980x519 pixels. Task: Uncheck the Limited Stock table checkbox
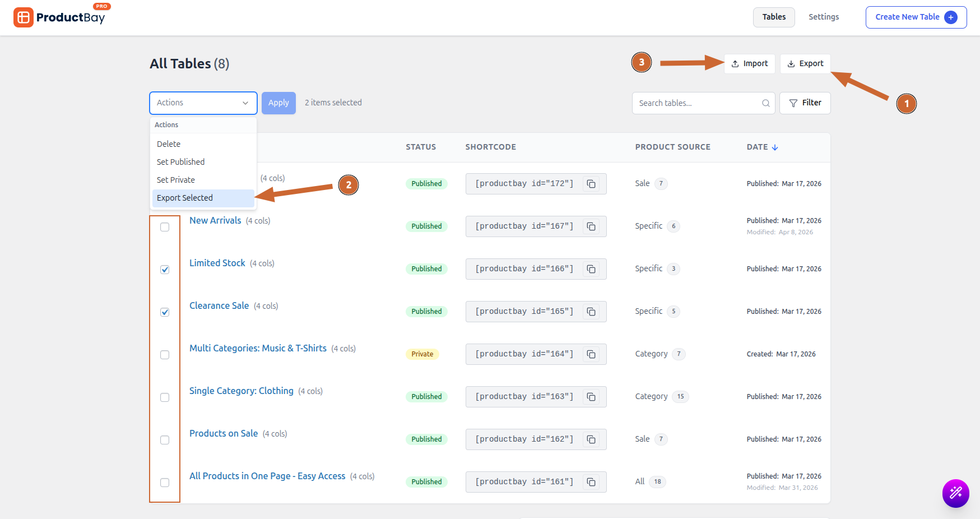click(x=165, y=270)
